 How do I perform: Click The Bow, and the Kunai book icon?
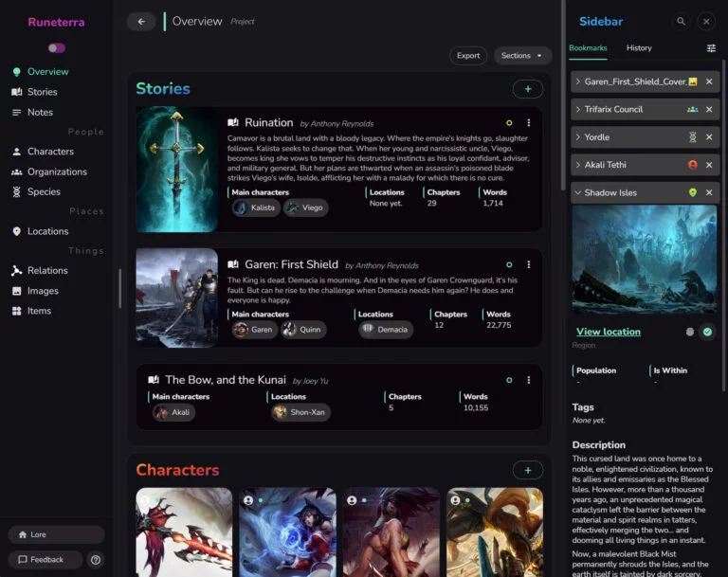point(154,380)
